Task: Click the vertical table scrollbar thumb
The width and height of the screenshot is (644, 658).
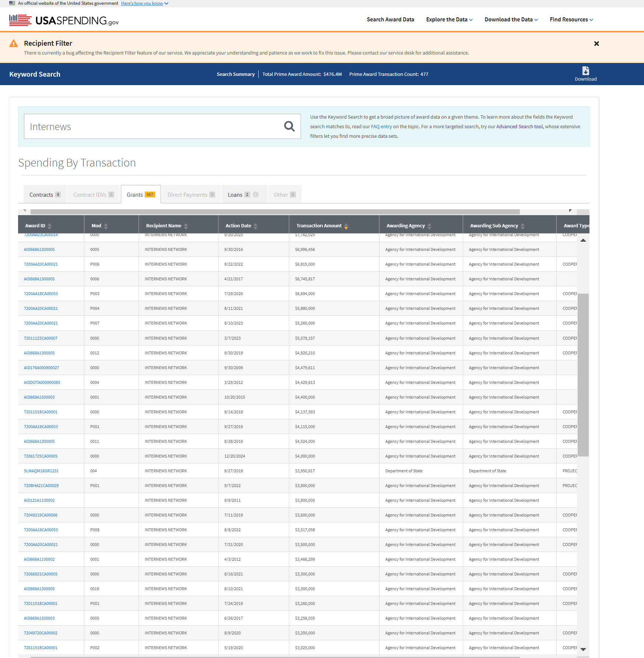Action: click(583, 375)
